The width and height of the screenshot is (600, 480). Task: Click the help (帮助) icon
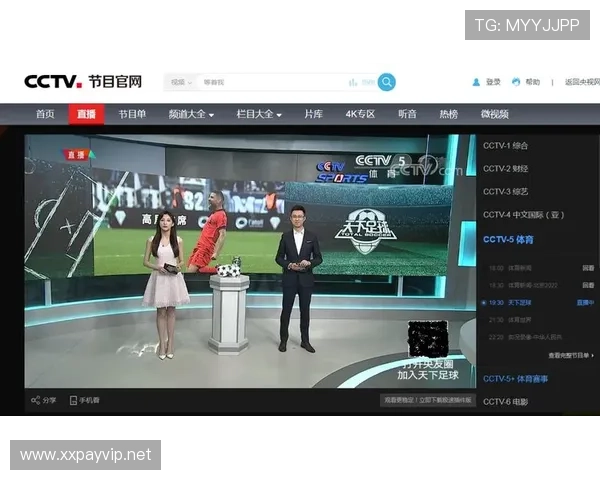(x=516, y=82)
